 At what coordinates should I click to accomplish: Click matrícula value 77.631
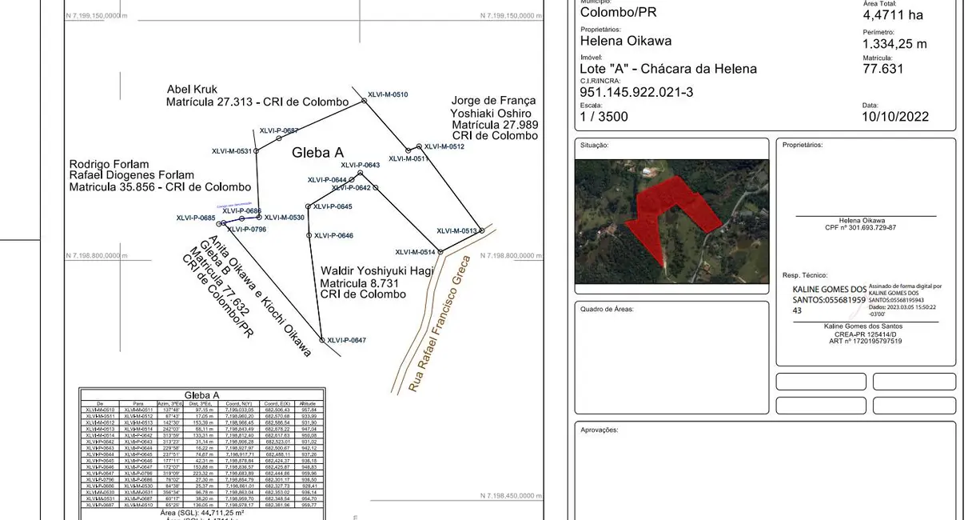click(x=883, y=69)
